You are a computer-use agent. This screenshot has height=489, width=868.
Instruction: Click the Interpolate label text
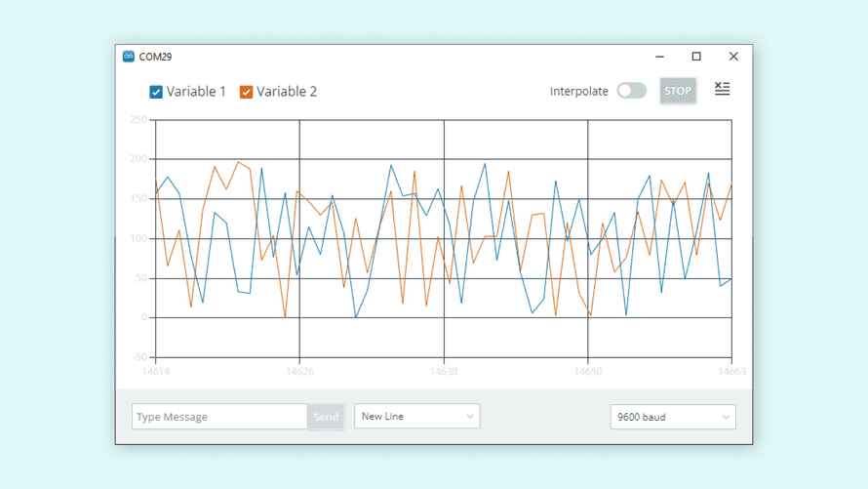click(578, 91)
